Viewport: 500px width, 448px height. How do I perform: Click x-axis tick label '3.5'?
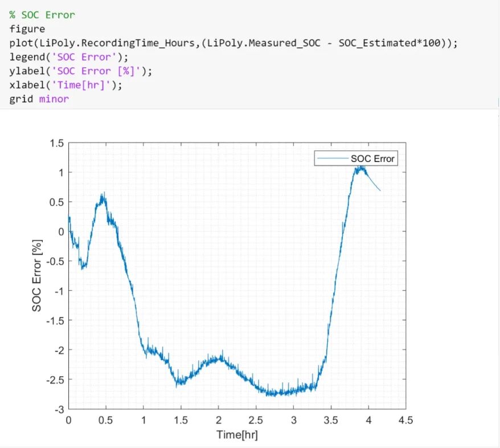click(x=331, y=420)
